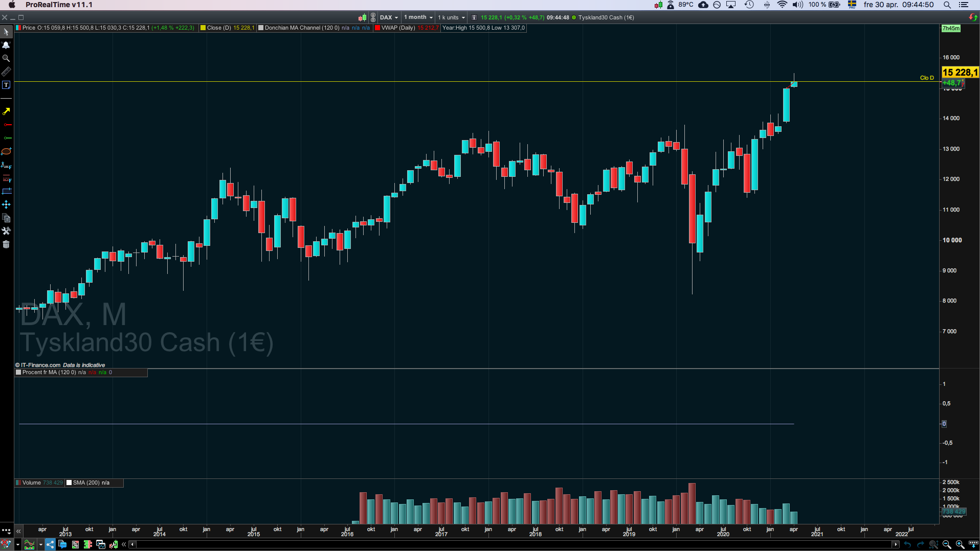Viewport: 980px width, 551px height.
Task: Open instrument info icon
Action: coord(474,17)
